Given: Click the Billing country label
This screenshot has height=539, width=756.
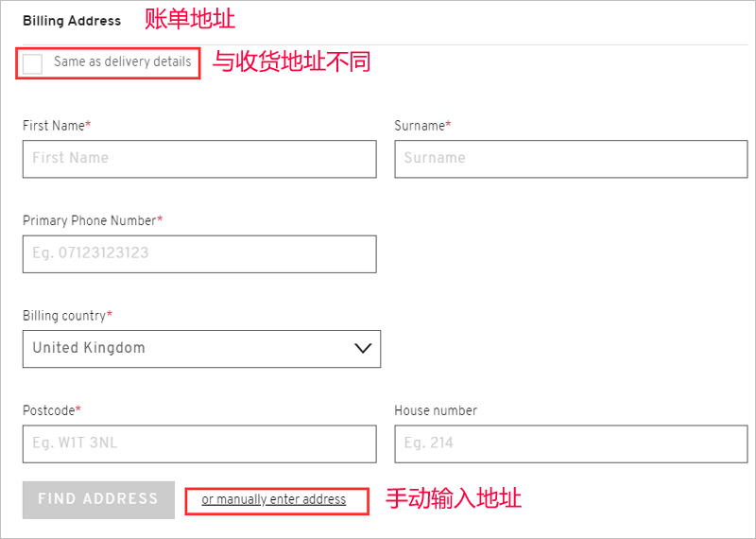Looking at the screenshot, I should click(67, 316).
